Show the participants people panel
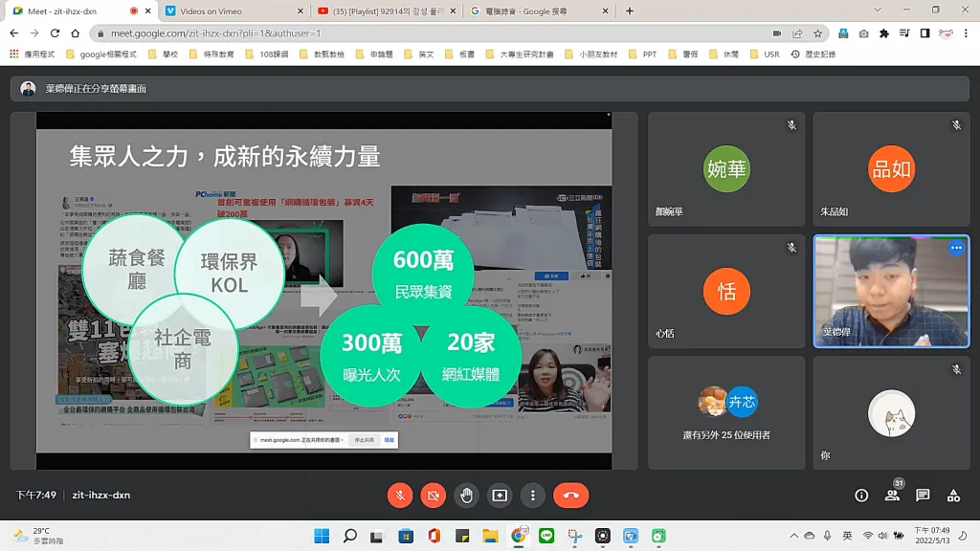The image size is (980, 551). [892, 496]
